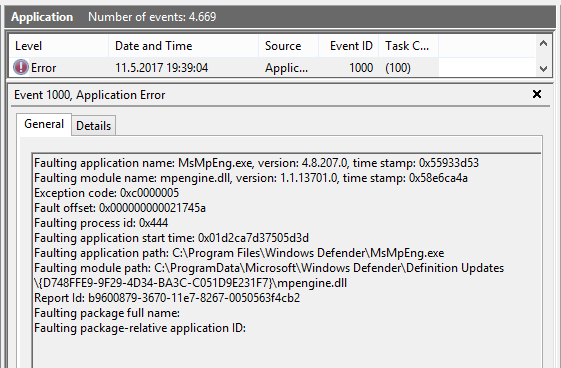The width and height of the screenshot is (561, 368).
Task: Click the 'Event 1000, Application Error' heading
Action: (89, 95)
